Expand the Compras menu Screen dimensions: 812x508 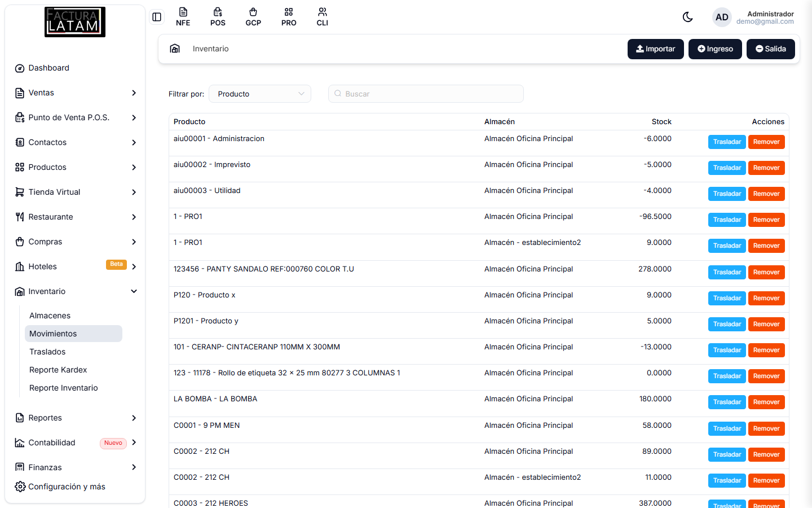[x=76, y=242]
